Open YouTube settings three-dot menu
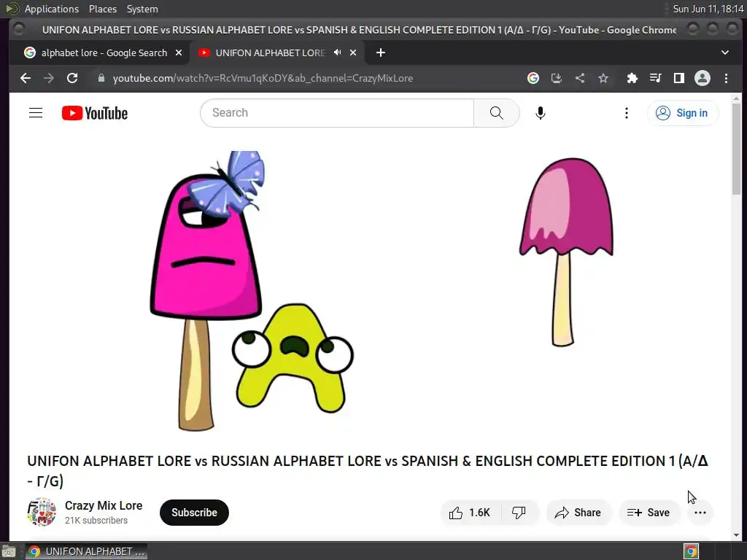 (627, 113)
